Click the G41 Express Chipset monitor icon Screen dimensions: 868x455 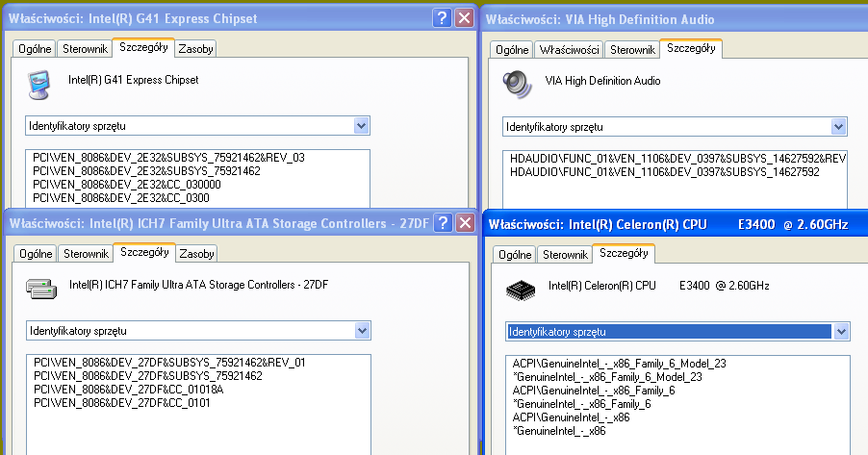pos(39,85)
